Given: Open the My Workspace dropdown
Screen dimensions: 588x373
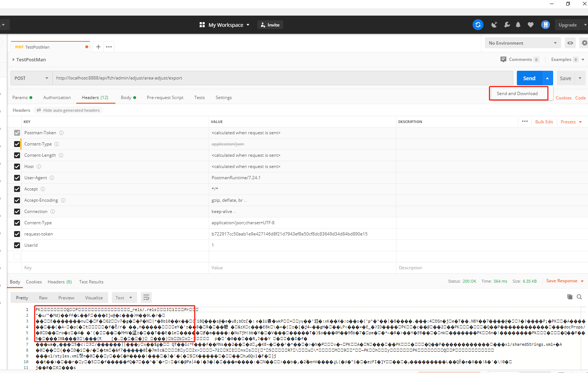Looking at the screenshot, I should tap(229, 25).
